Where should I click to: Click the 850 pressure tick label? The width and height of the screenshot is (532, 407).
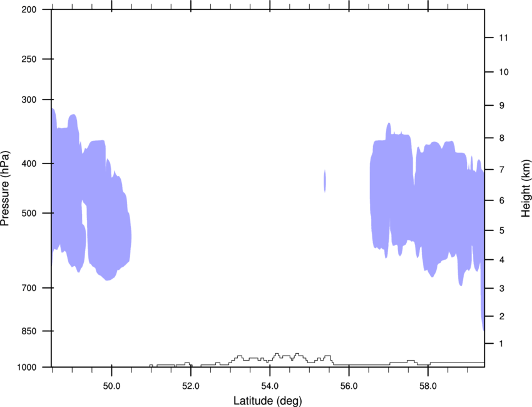(29, 331)
